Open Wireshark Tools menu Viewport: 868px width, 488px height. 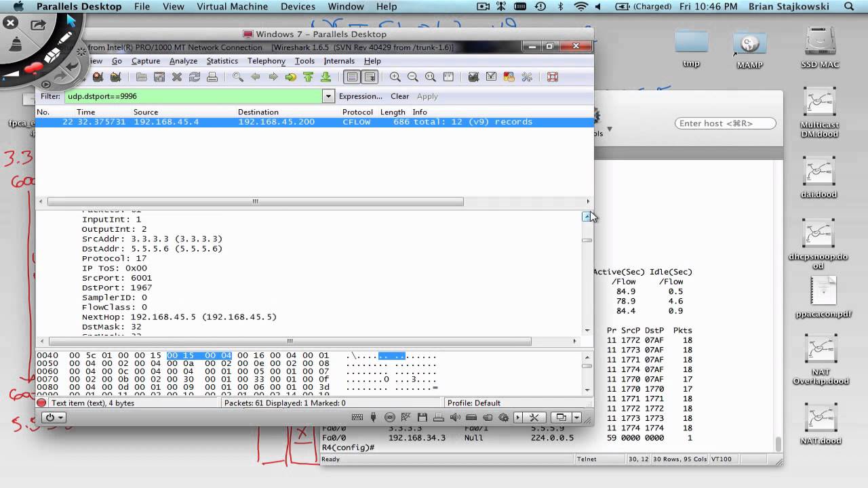click(304, 61)
